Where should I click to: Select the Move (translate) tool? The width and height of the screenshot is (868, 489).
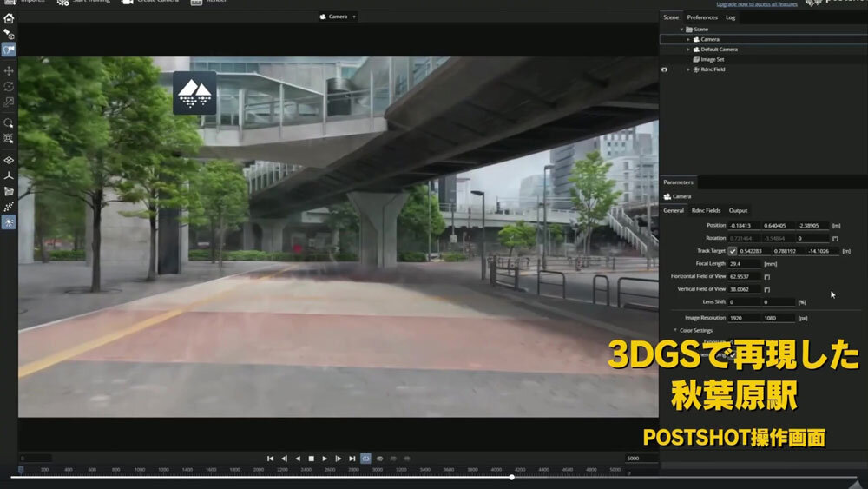9,70
